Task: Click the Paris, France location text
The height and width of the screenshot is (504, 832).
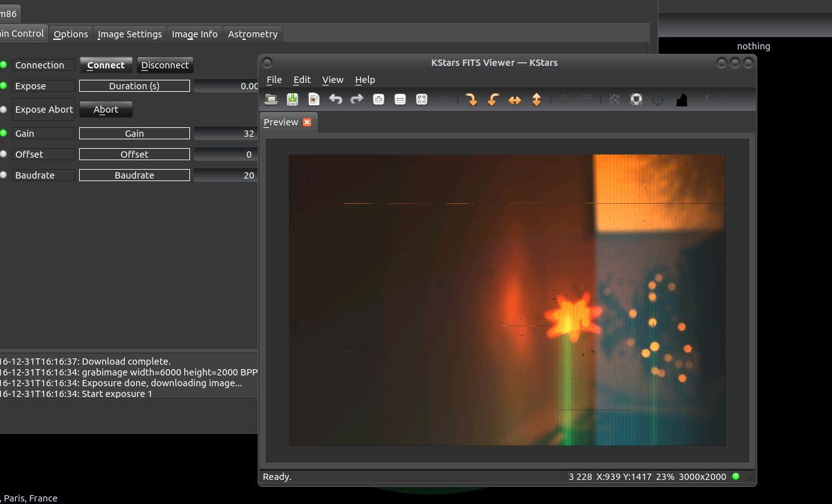Action: click(29, 498)
